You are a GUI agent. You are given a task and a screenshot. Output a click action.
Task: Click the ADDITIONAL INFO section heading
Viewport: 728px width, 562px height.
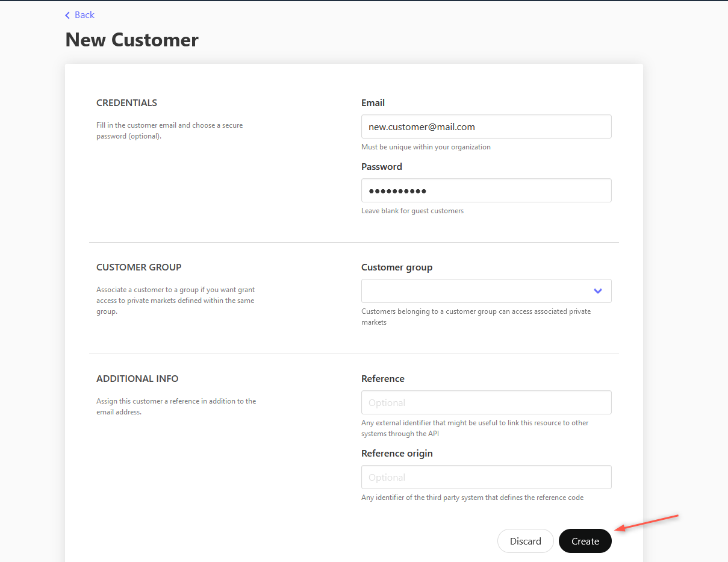point(137,378)
